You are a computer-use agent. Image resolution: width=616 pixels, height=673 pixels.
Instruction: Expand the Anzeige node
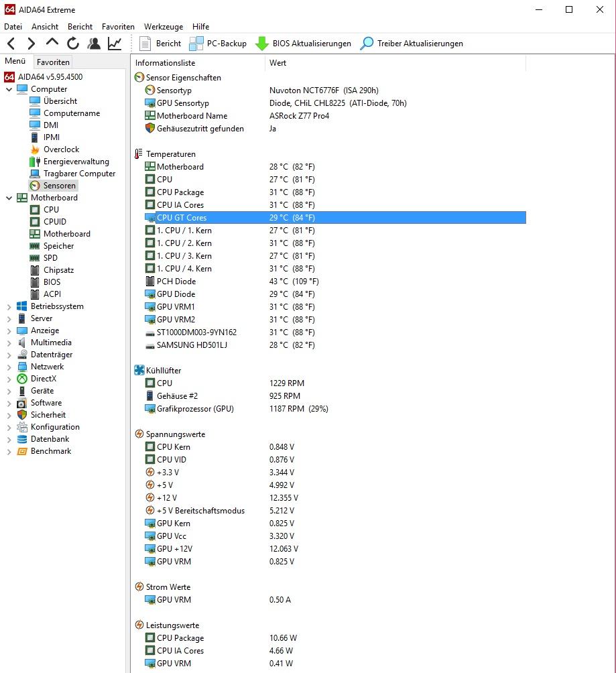tap(9, 330)
